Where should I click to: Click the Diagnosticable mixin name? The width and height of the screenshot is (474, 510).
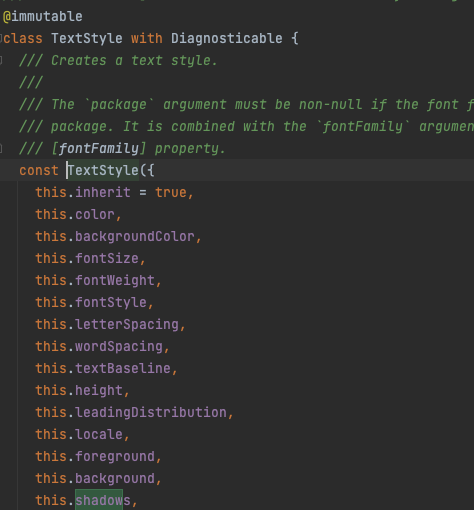pyautogui.click(x=227, y=38)
